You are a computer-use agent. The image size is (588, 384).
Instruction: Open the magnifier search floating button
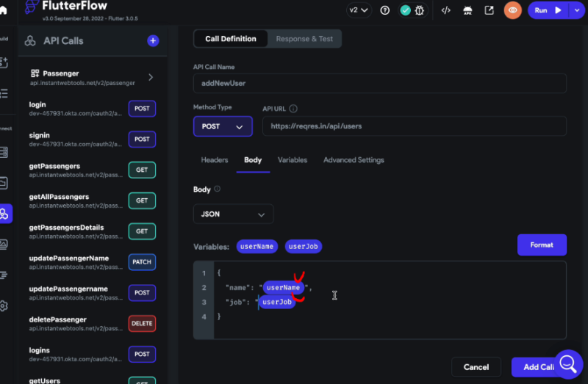[x=568, y=363]
